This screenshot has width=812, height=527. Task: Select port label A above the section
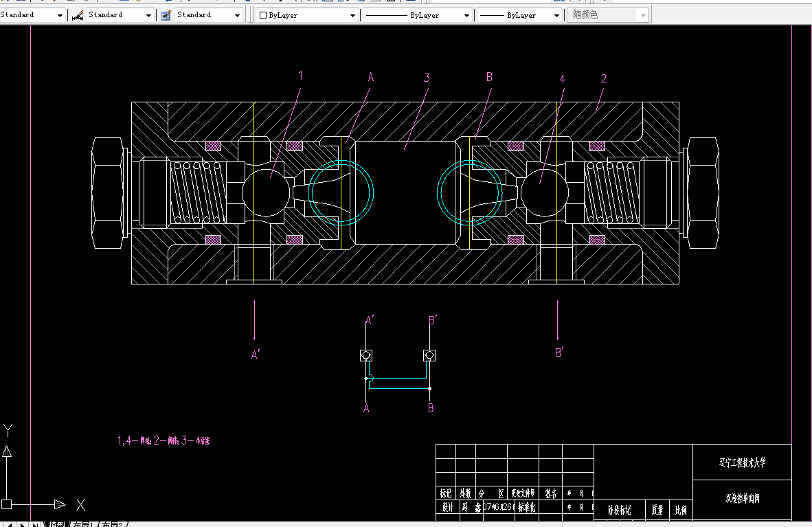tap(371, 77)
